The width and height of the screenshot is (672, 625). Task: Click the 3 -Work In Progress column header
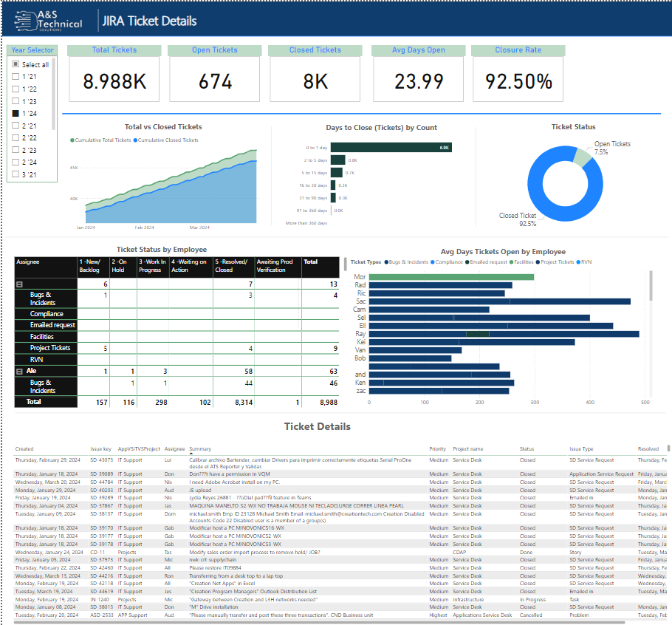pyautogui.click(x=153, y=266)
